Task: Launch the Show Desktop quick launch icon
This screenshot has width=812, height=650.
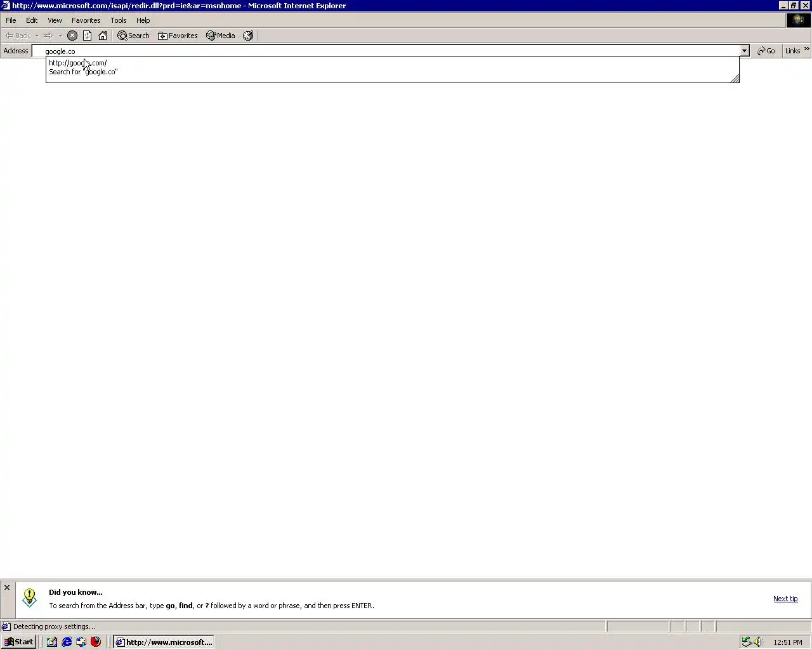Action: [x=52, y=642]
